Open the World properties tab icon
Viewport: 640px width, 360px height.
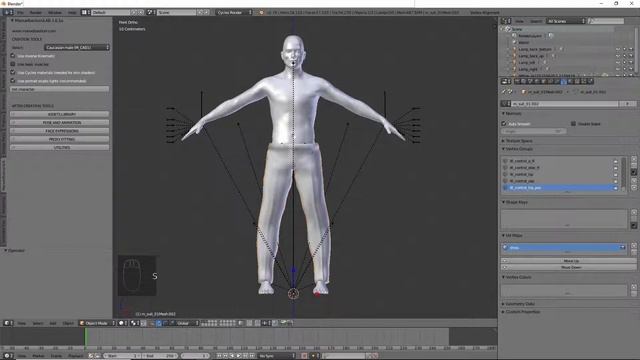click(537, 81)
